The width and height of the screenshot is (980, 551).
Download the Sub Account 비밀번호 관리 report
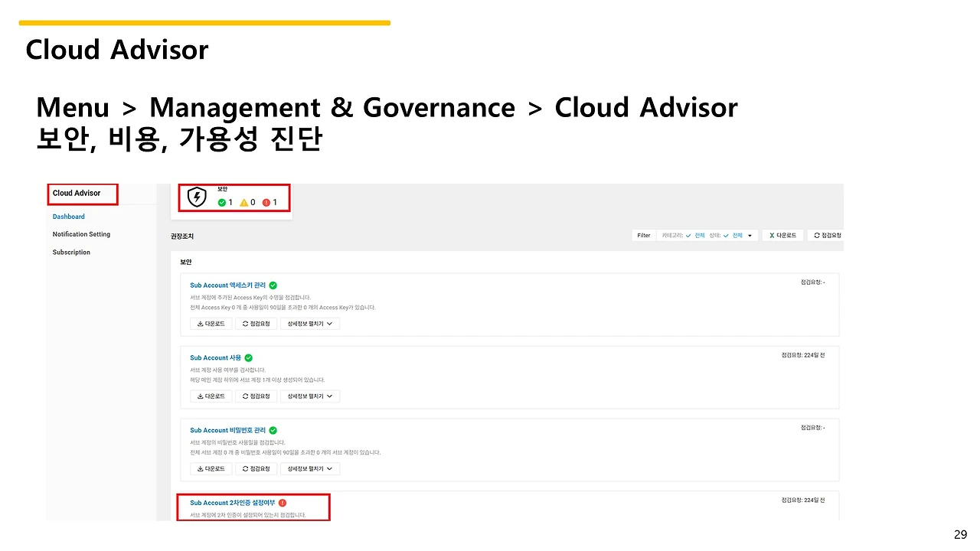point(211,468)
